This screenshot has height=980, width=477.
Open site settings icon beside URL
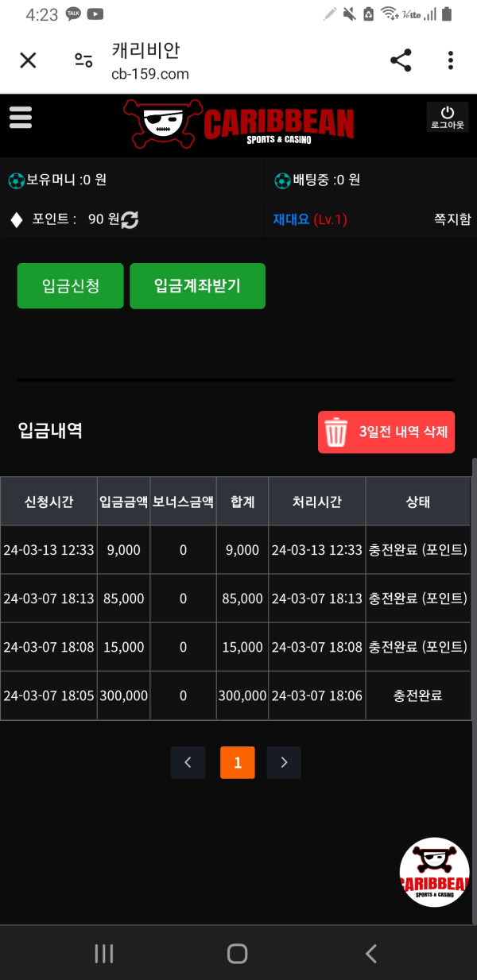(x=83, y=60)
